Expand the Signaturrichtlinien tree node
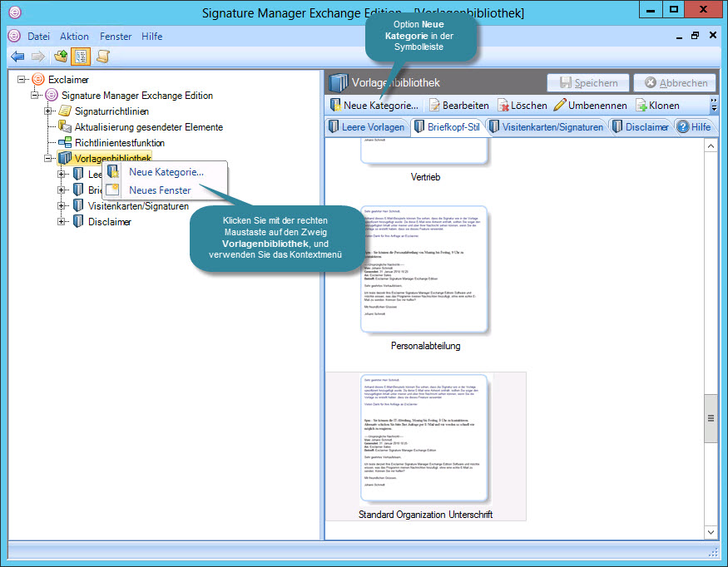 pos(48,111)
